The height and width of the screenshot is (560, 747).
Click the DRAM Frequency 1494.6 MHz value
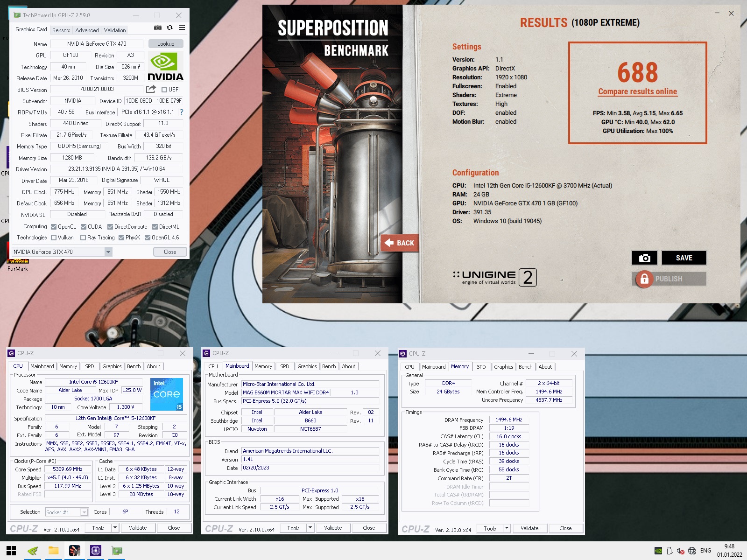509,420
